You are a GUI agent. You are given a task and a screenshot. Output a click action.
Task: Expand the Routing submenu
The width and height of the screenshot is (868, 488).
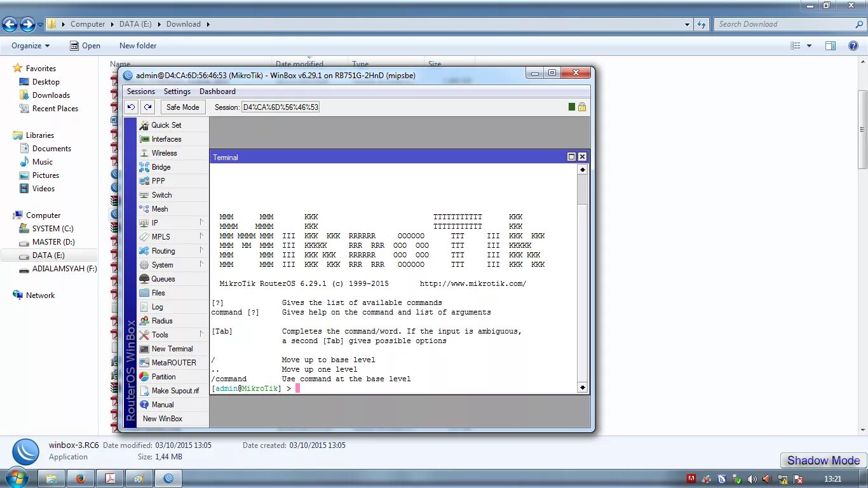tap(173, 251)
